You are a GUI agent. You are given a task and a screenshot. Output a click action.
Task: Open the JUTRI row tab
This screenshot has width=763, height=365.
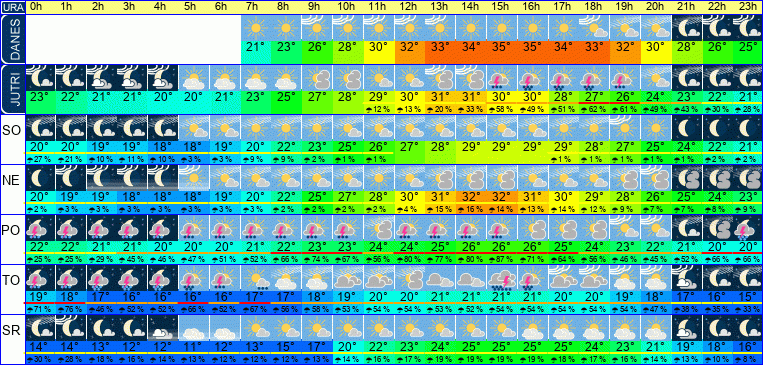tap(12, 90)
